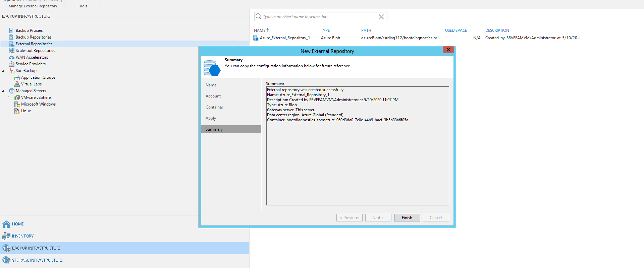Select the WAN Accelerators tree item

click(x=32, y=57)
